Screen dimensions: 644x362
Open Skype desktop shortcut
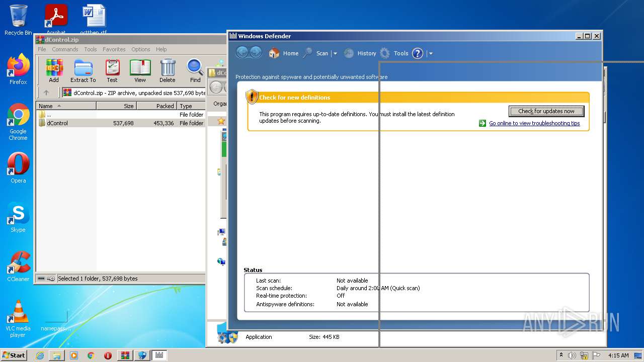pyautogui.click(x=18, y=217)
